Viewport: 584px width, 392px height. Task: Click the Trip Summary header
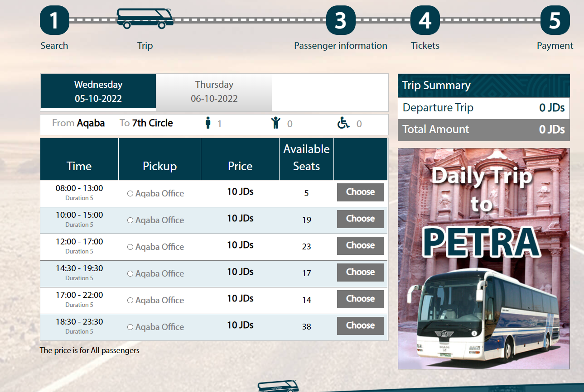[x=484, y=86]
